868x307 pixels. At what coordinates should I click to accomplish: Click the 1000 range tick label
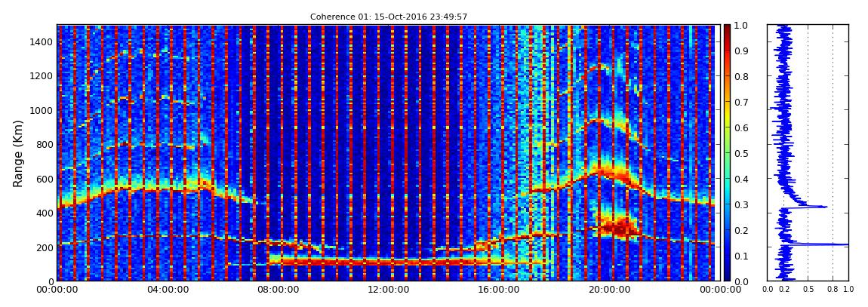point(41,110)
